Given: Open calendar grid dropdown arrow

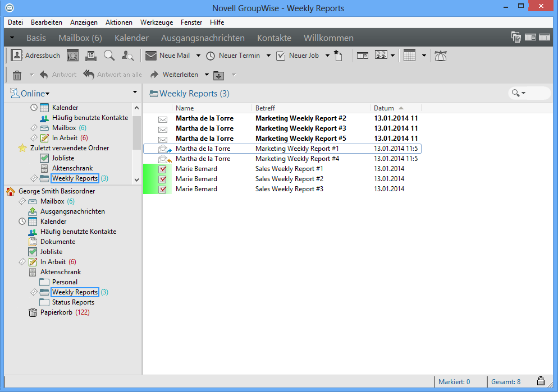Looking at the screenshot, I should 424,56.
